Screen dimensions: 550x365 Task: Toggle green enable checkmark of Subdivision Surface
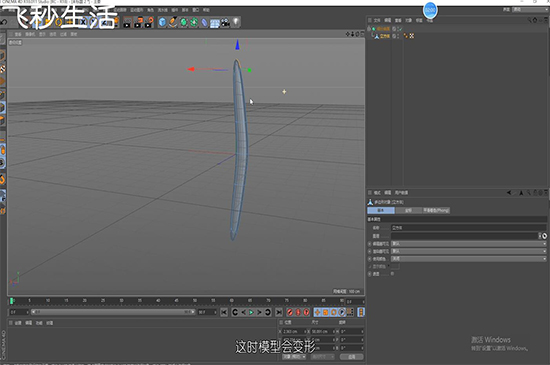400,29
